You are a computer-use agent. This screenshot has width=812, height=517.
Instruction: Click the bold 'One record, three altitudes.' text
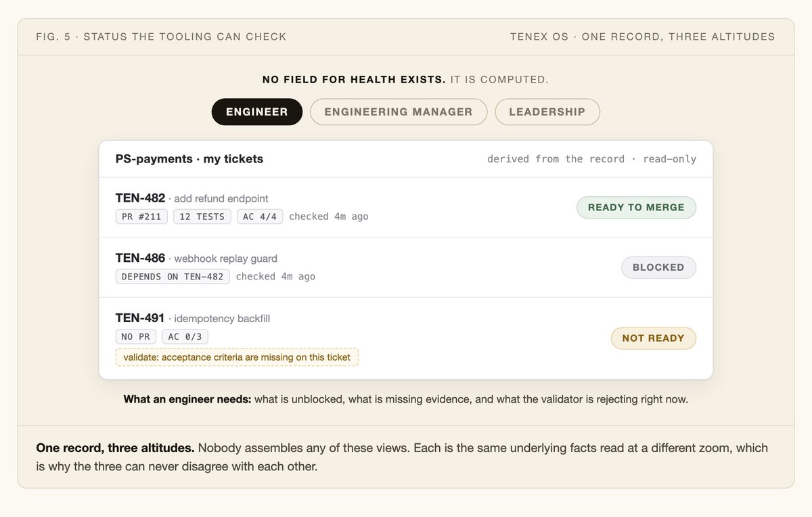[x=115, y=448]
